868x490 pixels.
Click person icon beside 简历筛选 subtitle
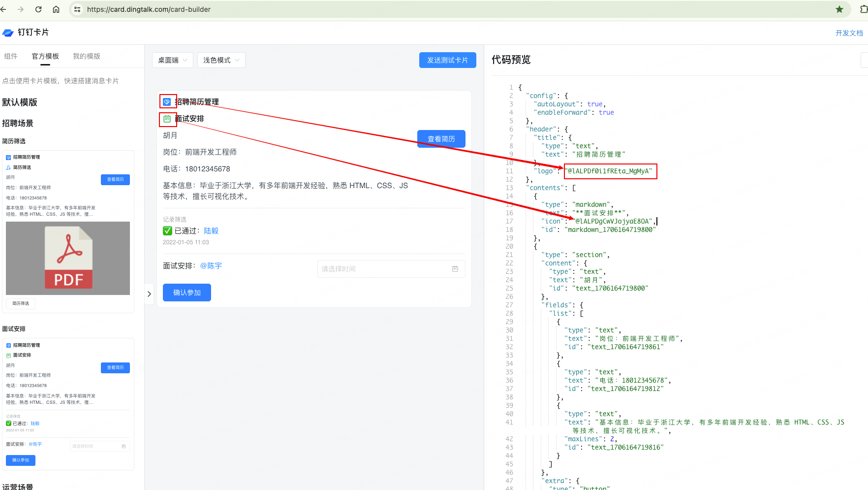[8, 167]
